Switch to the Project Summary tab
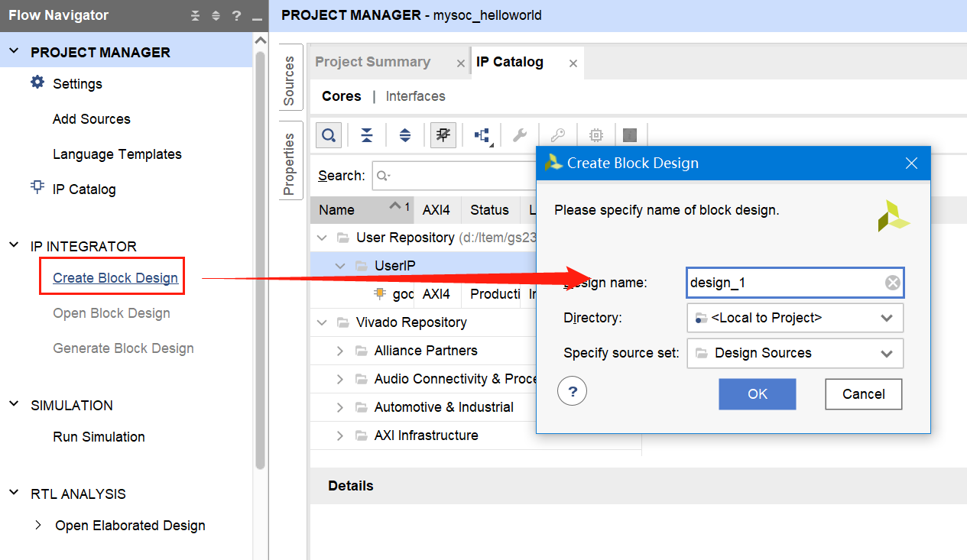This screenshot has width=967, height=560. [372, 62]
